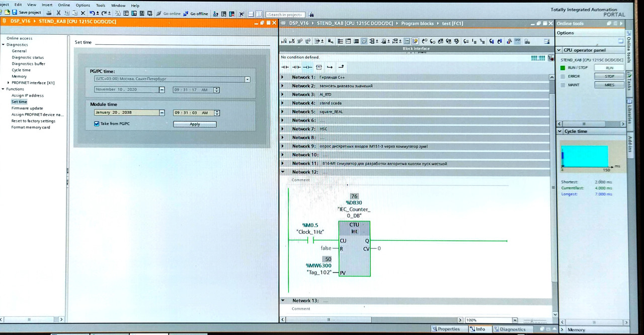644x335 pixels.
Task: Click the STOP button in operator panel
Action: 609,76
